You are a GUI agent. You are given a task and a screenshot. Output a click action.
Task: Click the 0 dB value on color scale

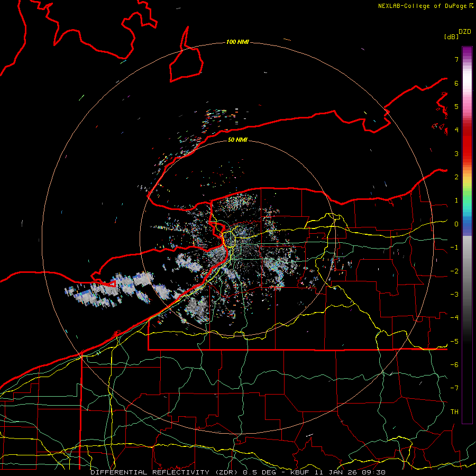pyautogui.click(x=456, y=224)
